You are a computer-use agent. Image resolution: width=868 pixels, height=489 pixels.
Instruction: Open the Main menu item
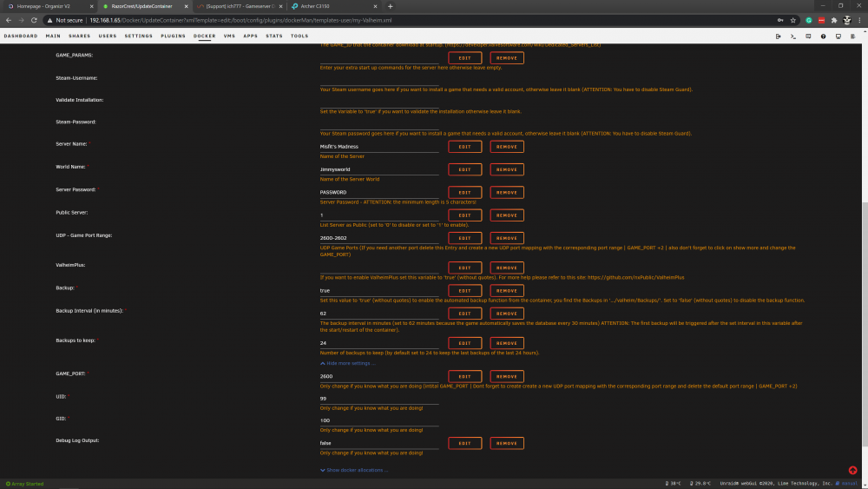tap(53, 36)
